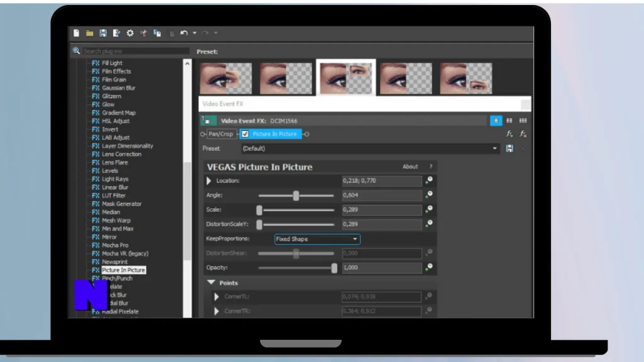Switch to the single-column list view icon
The image size is (644, 362).
(496, 121)
